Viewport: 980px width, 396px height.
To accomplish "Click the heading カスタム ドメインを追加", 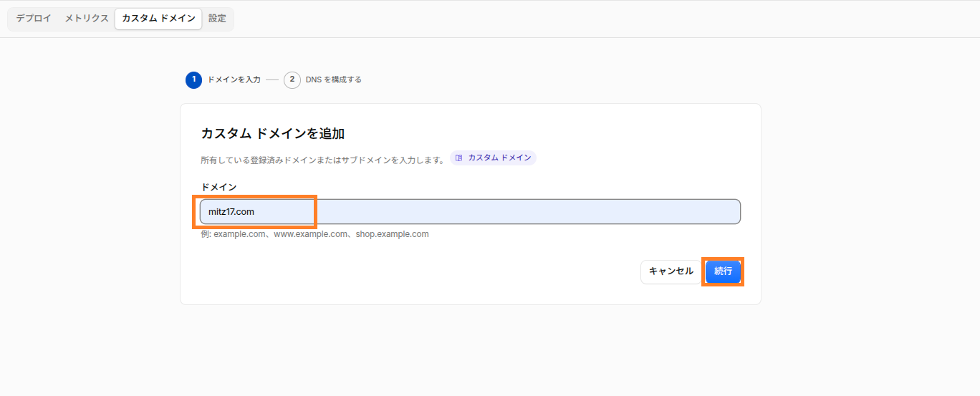I will tap(273, 133).
